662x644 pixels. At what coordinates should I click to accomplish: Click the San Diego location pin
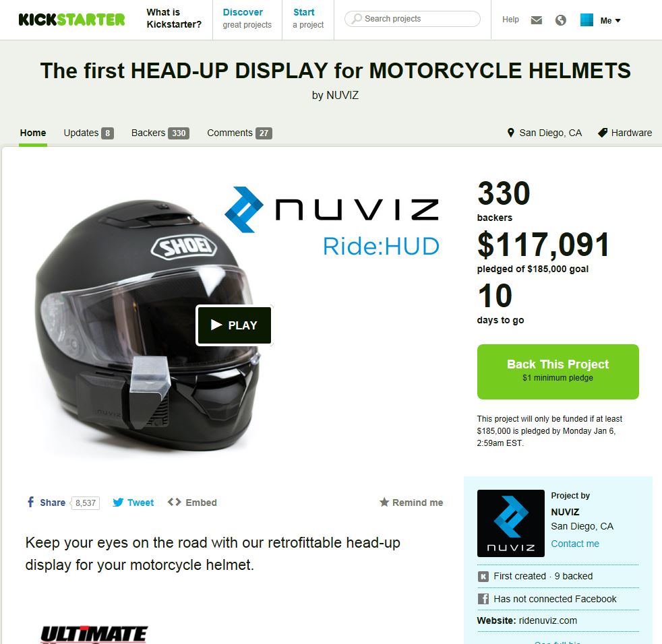click(510, 133)
